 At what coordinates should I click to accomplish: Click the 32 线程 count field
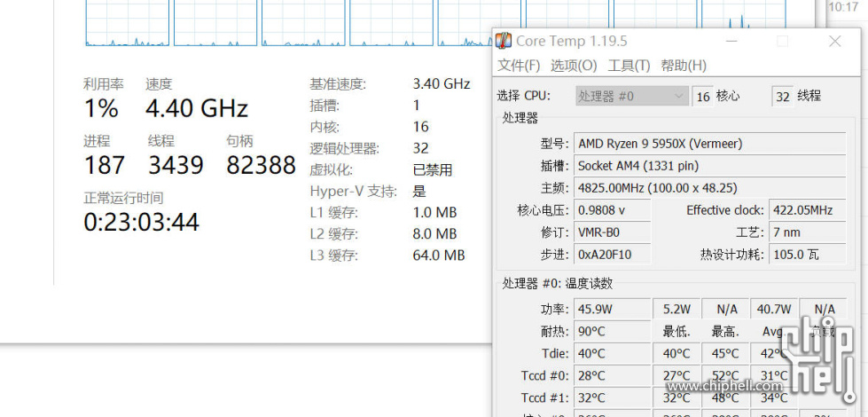[782, 97]
